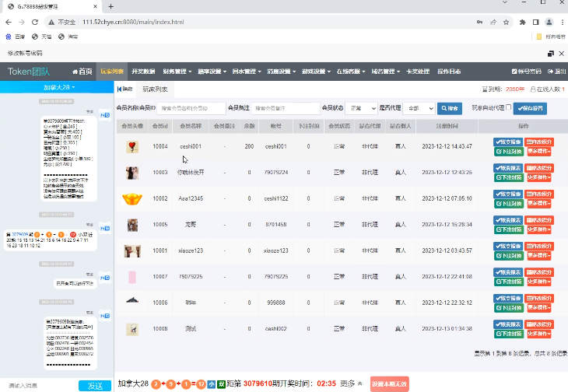The image size is (568, 392).
Task: Click the avatar of member ceshi001
Action: tap(132, 146)
